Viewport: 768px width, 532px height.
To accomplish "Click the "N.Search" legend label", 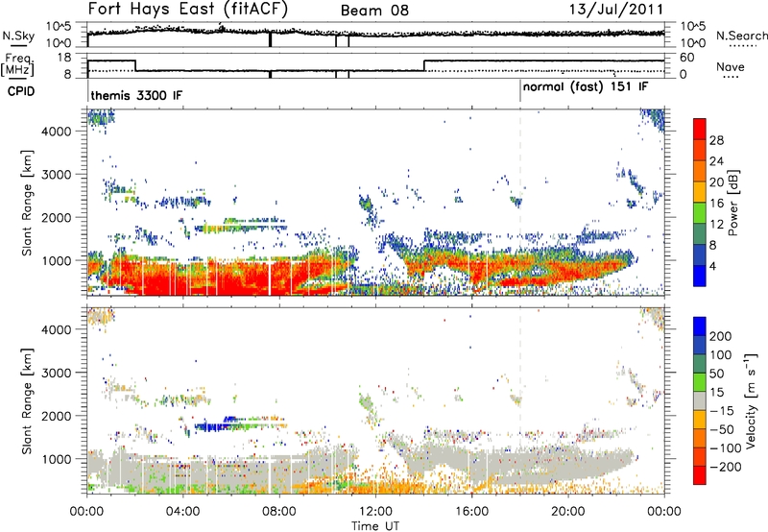I will 741,36.
